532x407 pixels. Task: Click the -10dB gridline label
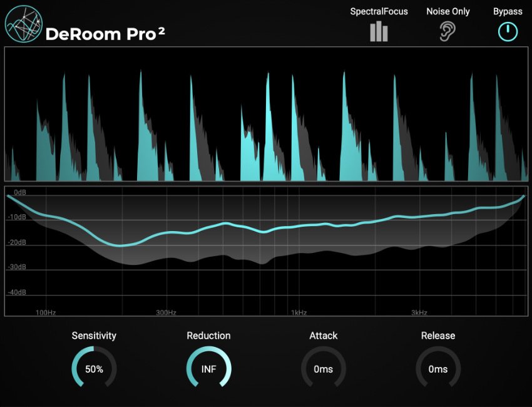tap(17, 217)
